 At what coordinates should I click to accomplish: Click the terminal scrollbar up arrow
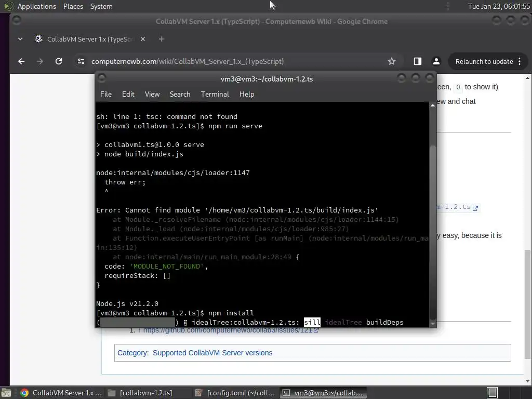tap(433, 105)
